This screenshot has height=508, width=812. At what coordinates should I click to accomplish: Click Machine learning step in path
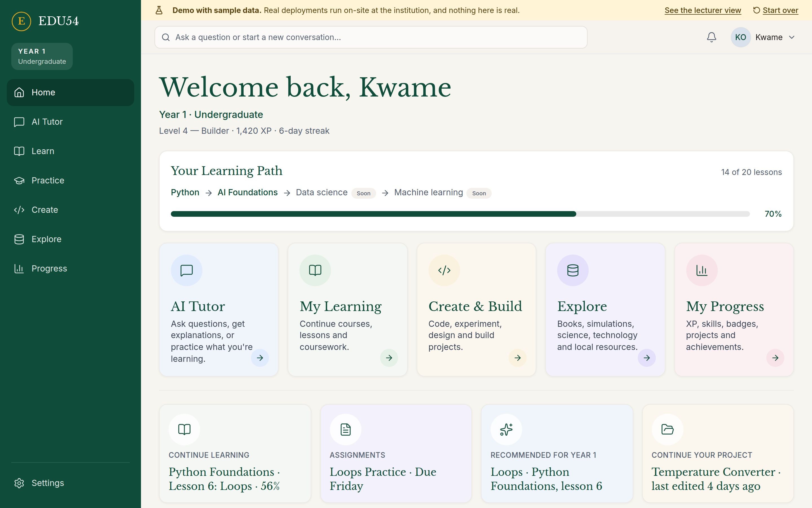pos(429,192)
